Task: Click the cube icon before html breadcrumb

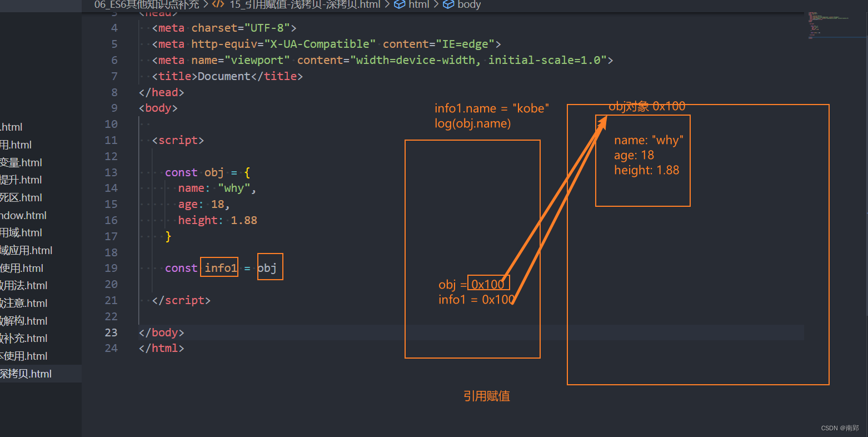Action: point(400,4)
